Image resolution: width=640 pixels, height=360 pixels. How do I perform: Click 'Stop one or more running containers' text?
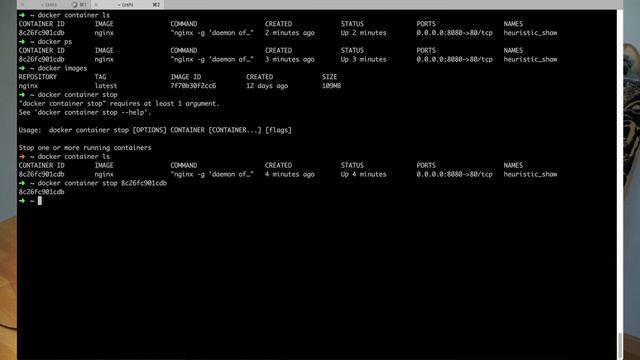coord(85,148)
